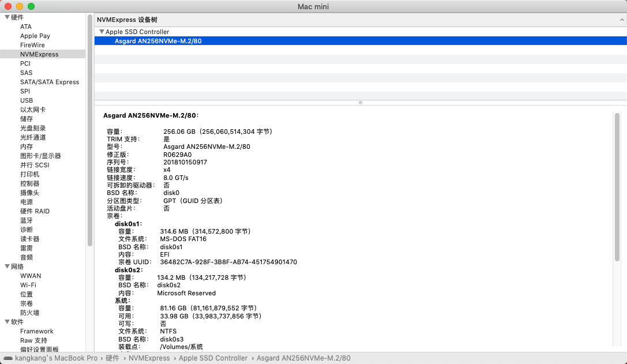Click the detail pane vertical scrollbar
The width and height of the screenshot is (627, 364).
pos(617,185)
